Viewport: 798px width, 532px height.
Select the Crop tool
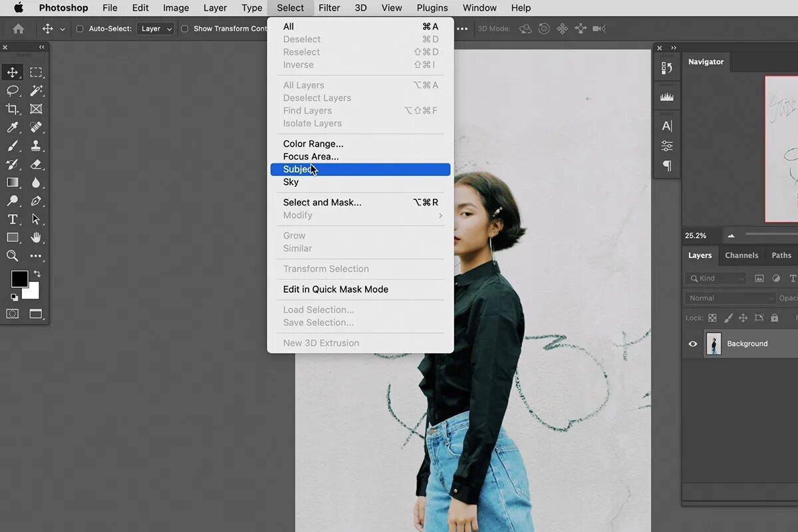(13, 109)
